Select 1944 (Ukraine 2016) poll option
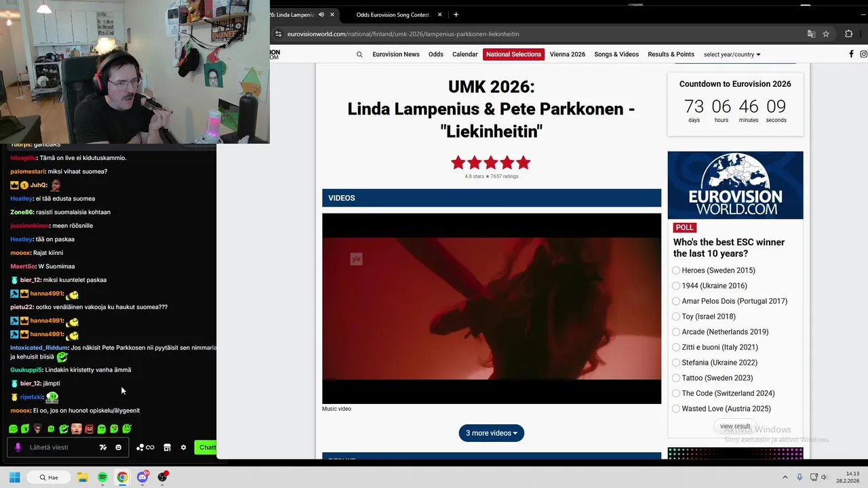 pyautogui.click(x=676, y=286)
